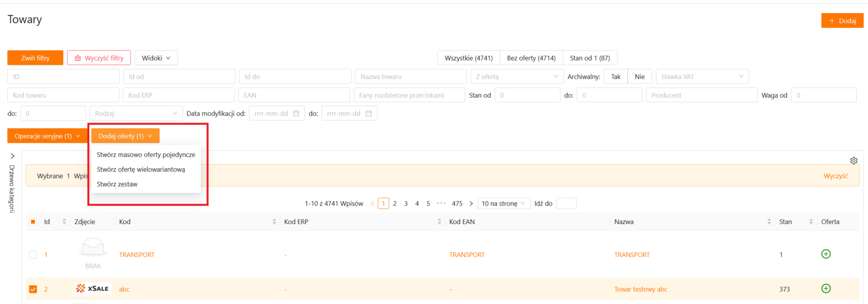This screenshot has width=868, height=304.
Task: Toggle the select-all header checkbox
Action: click(x=33, y=222)
